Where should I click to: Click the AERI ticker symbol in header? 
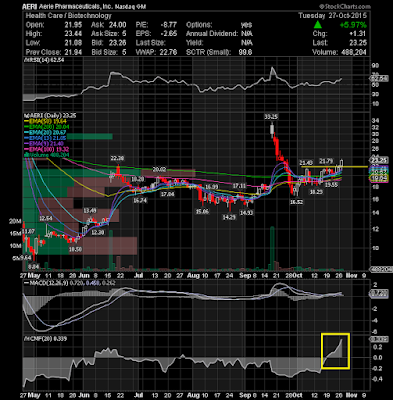30,7
